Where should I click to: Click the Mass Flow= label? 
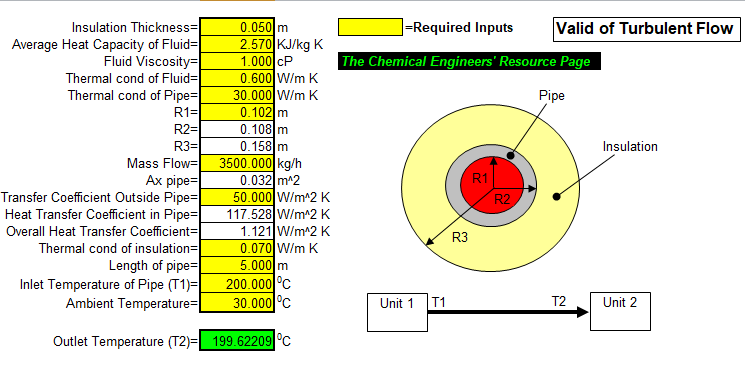click(162, 163)
